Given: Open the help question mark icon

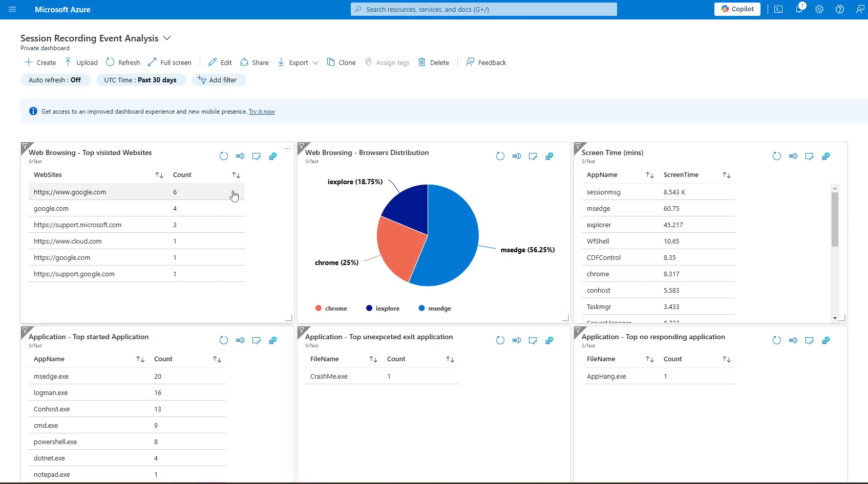Looking at the screenshot, I should click(840, 9).
